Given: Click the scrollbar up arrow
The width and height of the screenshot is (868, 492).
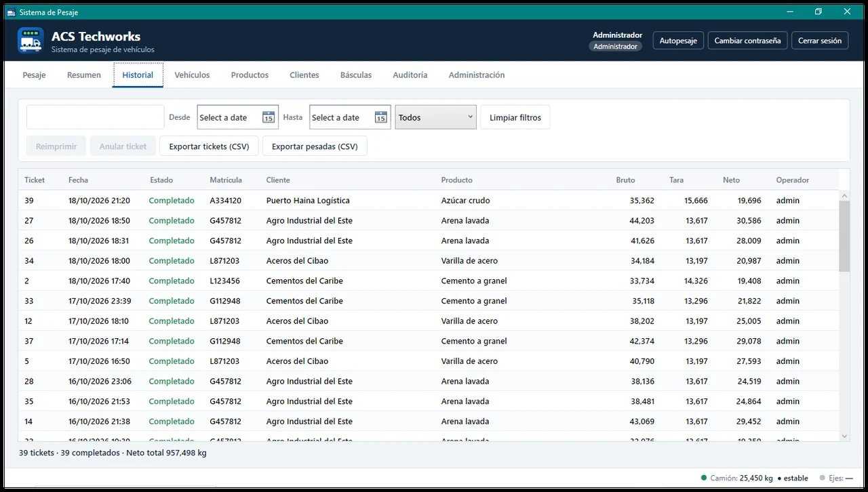Looking at the screenshot, I should point(844,196).
